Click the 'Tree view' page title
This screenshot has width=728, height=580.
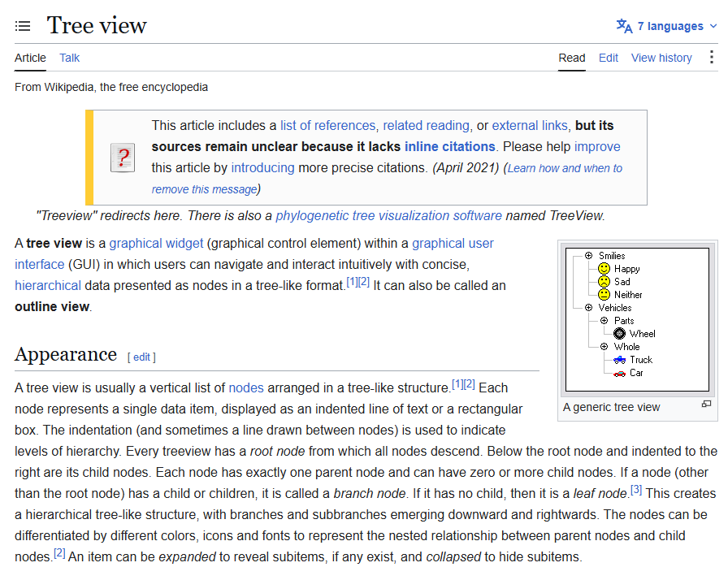point(97,25)
